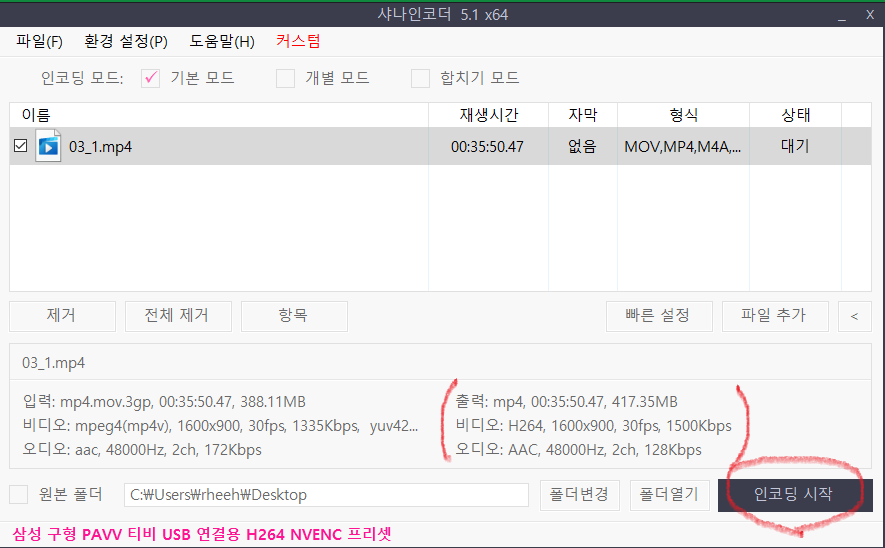Click the 파일 추가 button
Viewport: 885px width, 548px height.
[773, 316]
